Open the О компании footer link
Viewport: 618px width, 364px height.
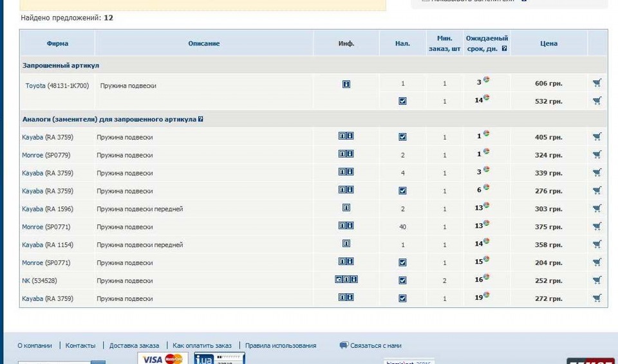[x=35, y=345]
